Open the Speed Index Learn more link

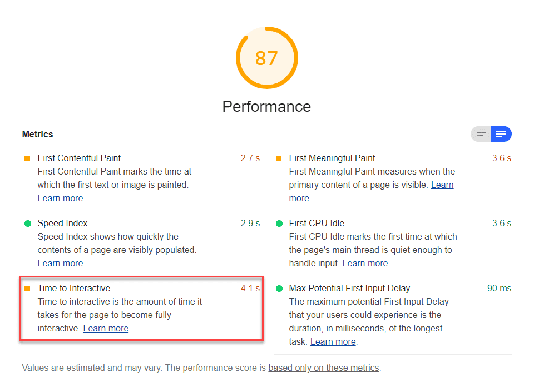click(x=60, y=264)
